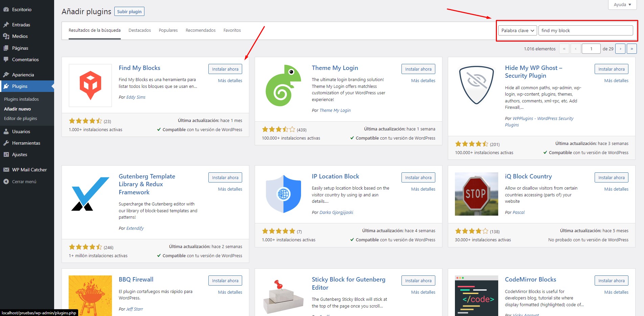Collapse sidebar with Cerrar menú icon
This screenshot has width=644, height=316.
coord(6,181)
